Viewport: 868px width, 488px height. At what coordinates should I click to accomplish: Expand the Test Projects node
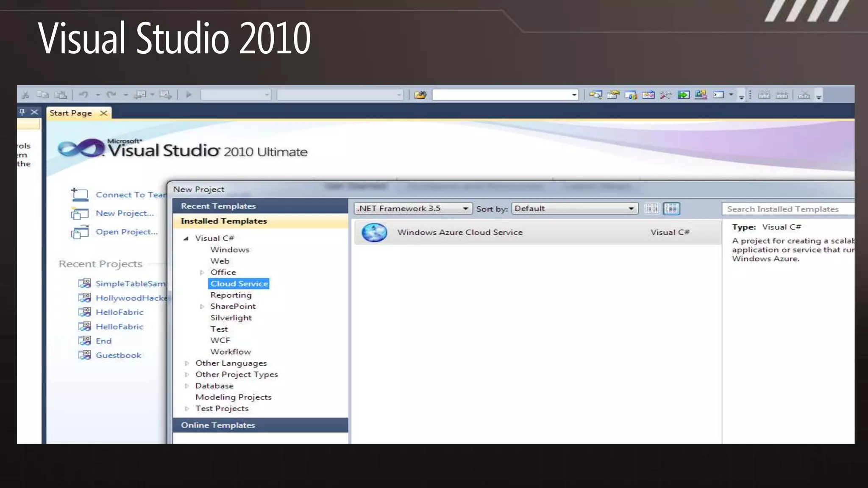(187, 409)
